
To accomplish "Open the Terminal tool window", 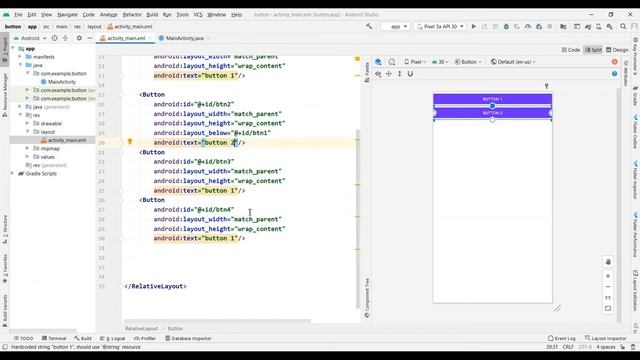I will [x=54, y=338].
